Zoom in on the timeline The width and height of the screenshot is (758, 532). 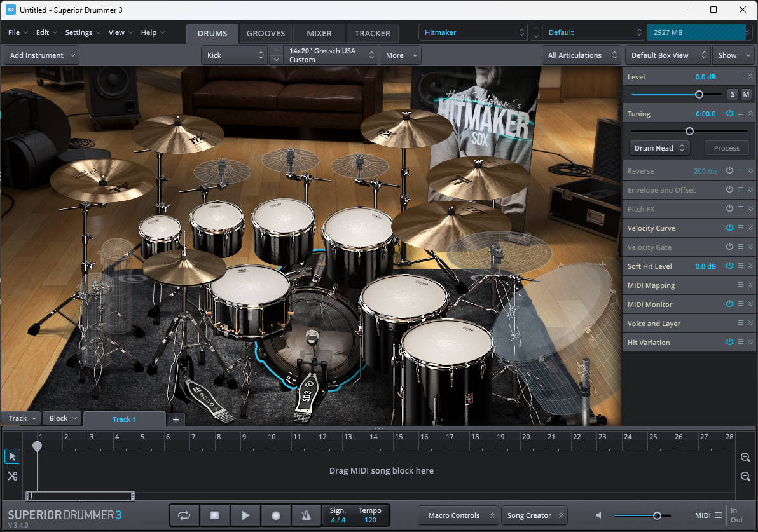(745, 457)
